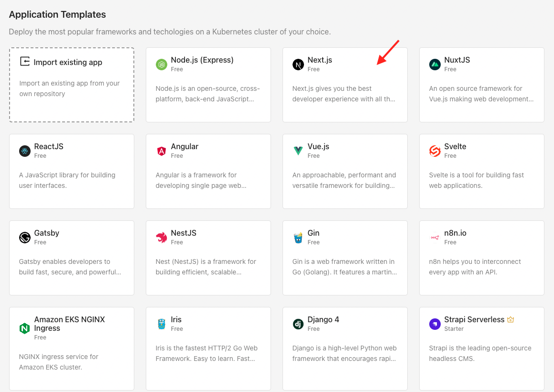Click 'An approachable, performant and' description

click(344, 175)
